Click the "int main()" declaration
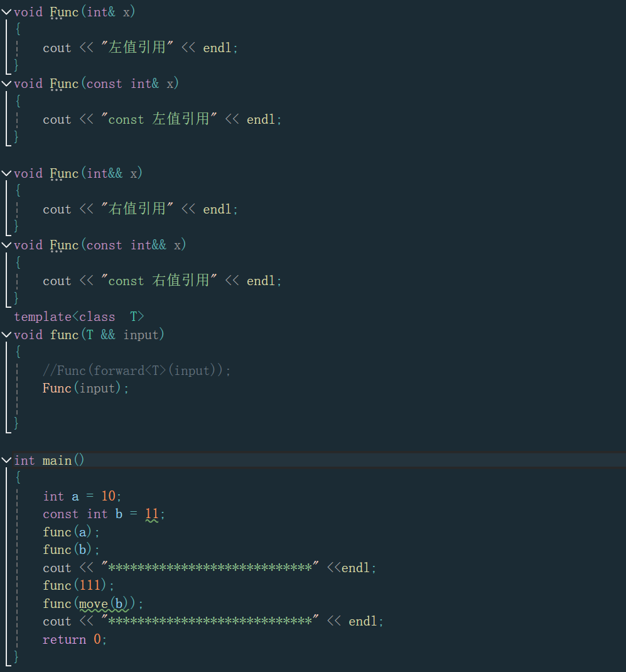 point(49,460)
